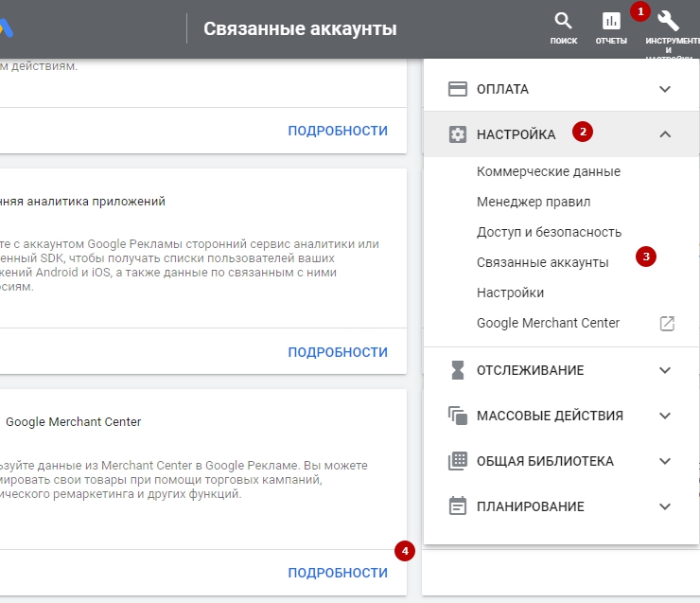Click the search magnifier icon
Screen dimensions: 700x603
(563, 22)
